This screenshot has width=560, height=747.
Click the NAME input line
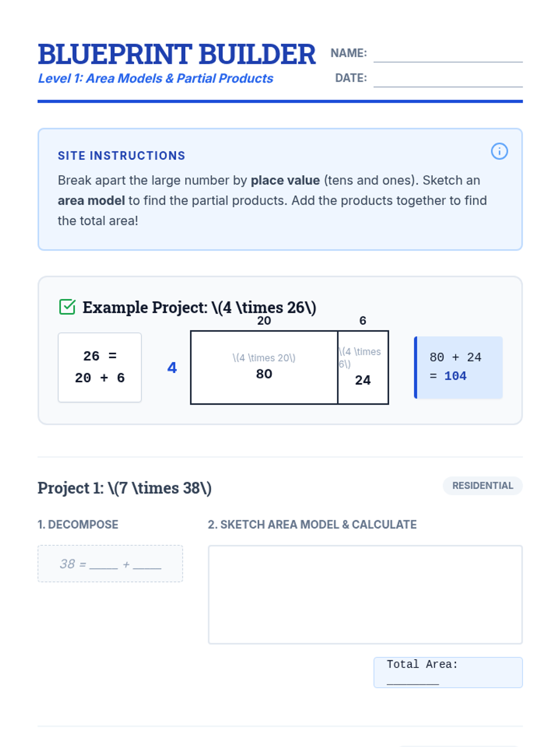tap(448, 55)
